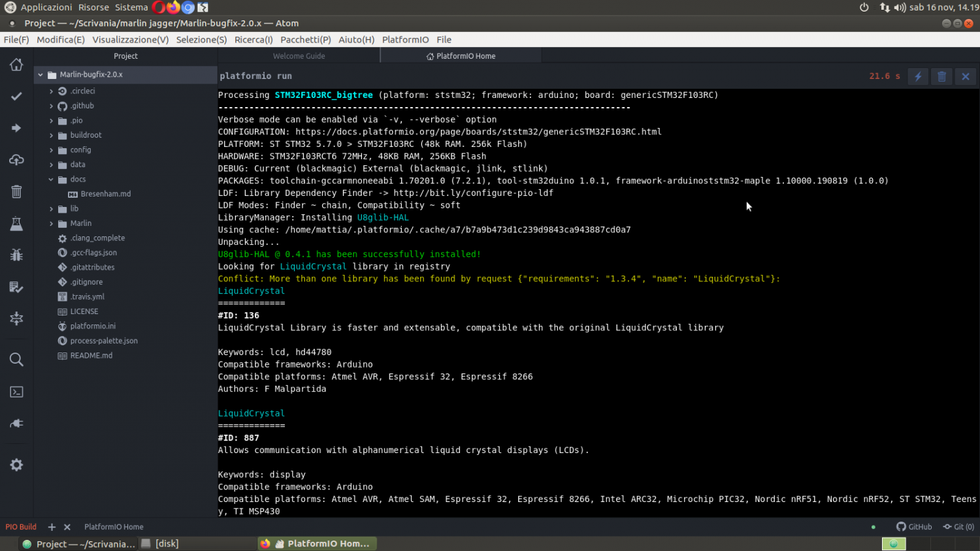The width and height of the screenshot is (980, 551).
Task: Open process-palette.json in the tree
Action: [x=104, y=341]
